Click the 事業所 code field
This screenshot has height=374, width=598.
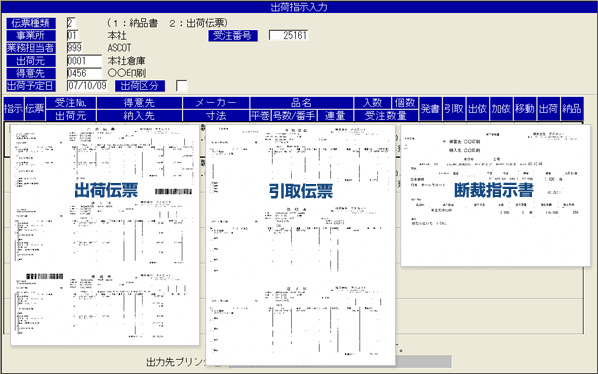click(72, 35)
